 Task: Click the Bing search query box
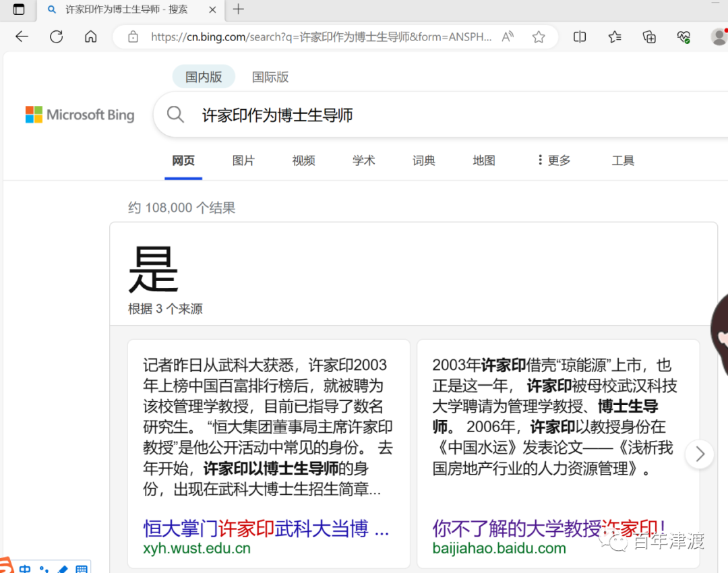point(404,115)
